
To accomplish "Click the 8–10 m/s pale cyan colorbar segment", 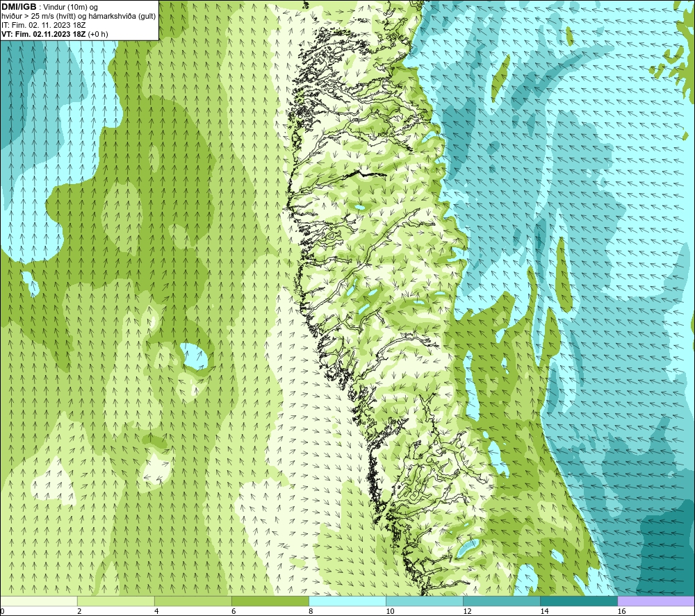I will point(347,601).
